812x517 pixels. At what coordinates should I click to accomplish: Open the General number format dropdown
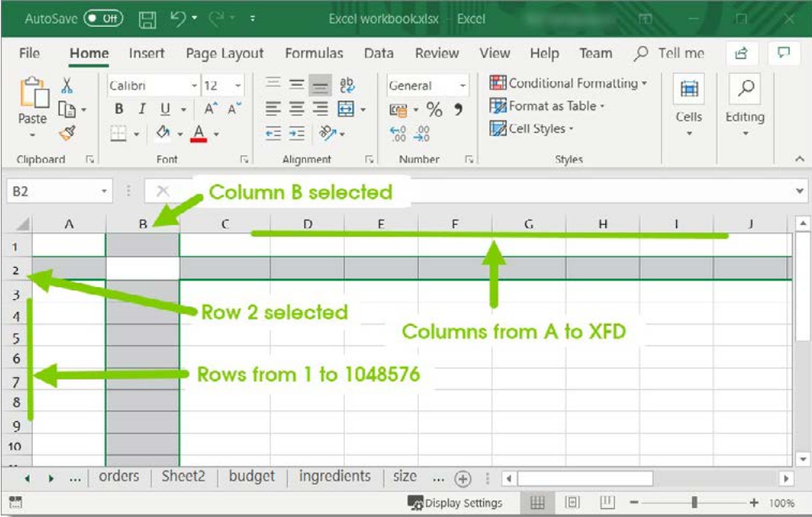tap(463, 85)
